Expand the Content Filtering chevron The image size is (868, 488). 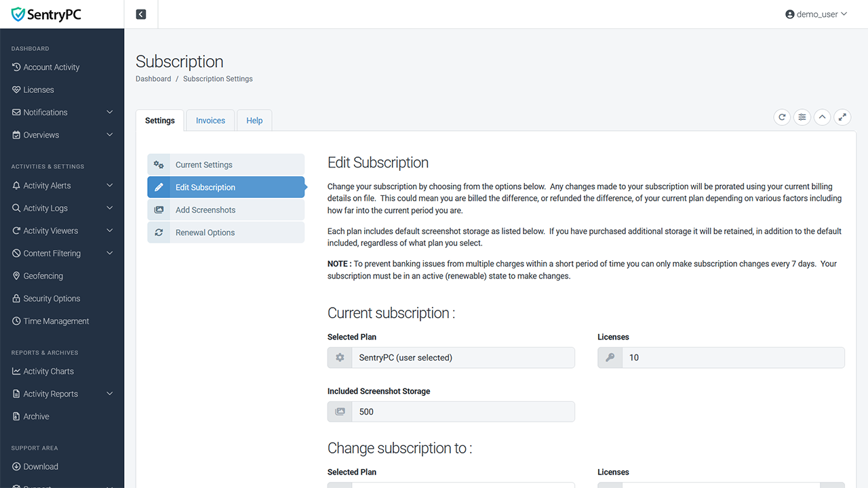[110, 253]
